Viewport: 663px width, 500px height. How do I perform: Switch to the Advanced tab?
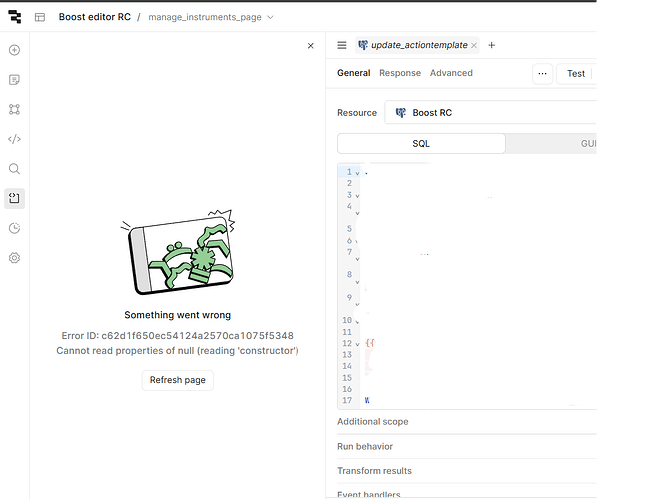pos(451,73)
